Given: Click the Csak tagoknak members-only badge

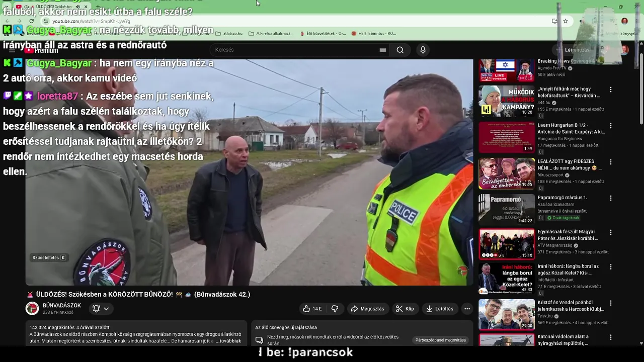Looking at the screenshot, I should [563, 218].
